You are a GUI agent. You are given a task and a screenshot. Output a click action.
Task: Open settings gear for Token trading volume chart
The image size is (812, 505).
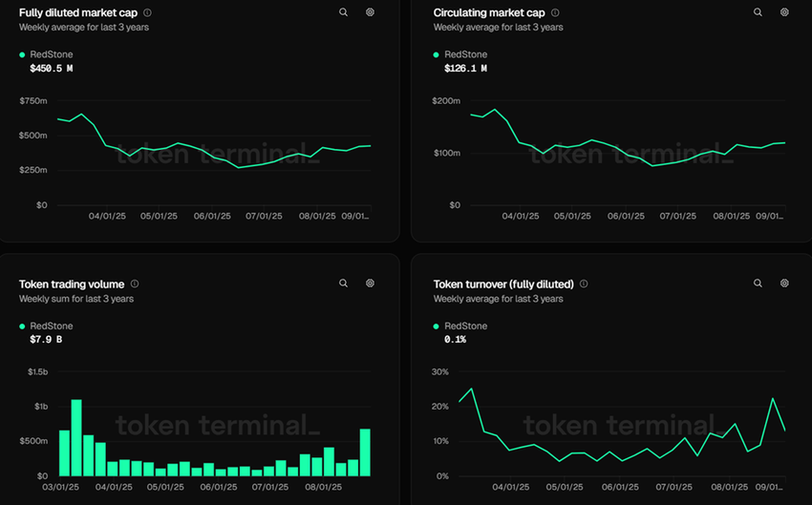coord(370,284)
